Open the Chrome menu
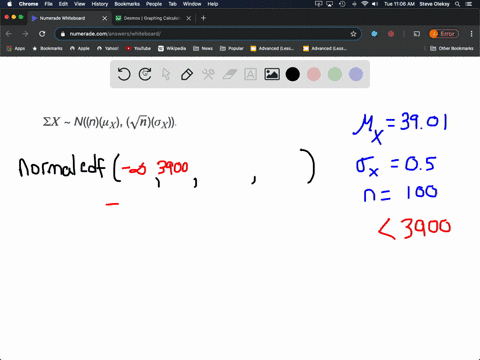 click(28, 4)
